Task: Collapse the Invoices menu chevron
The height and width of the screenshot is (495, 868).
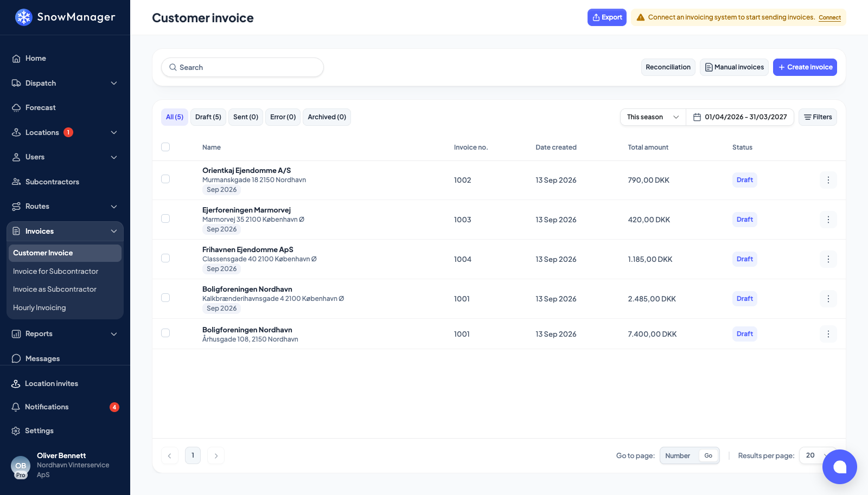Action: point(114,231)
